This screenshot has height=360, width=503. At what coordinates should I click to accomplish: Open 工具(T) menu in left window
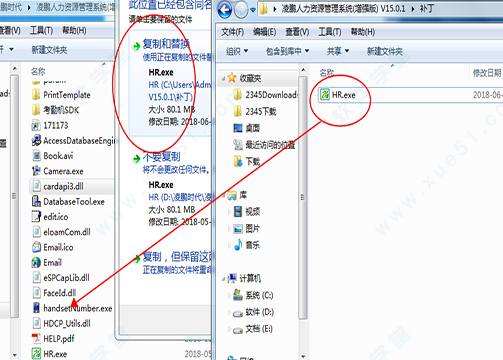[41, 31]
